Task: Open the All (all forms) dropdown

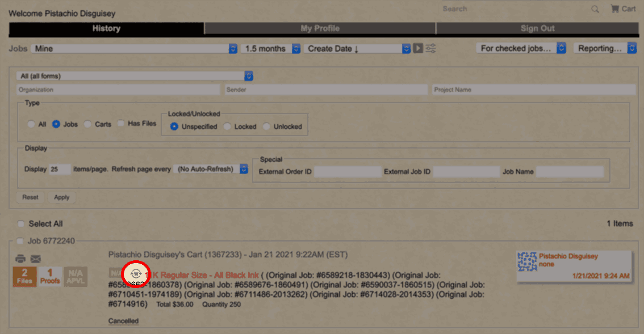Action: click(135, 76)
